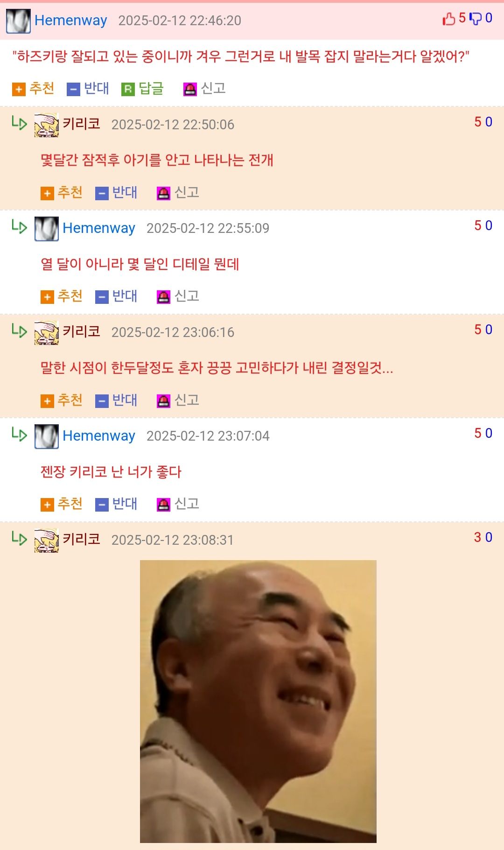Recommend the 23:06:16 키리코 reply with 추천
This screenshot has height=850, width=504.
pos(62,400)
